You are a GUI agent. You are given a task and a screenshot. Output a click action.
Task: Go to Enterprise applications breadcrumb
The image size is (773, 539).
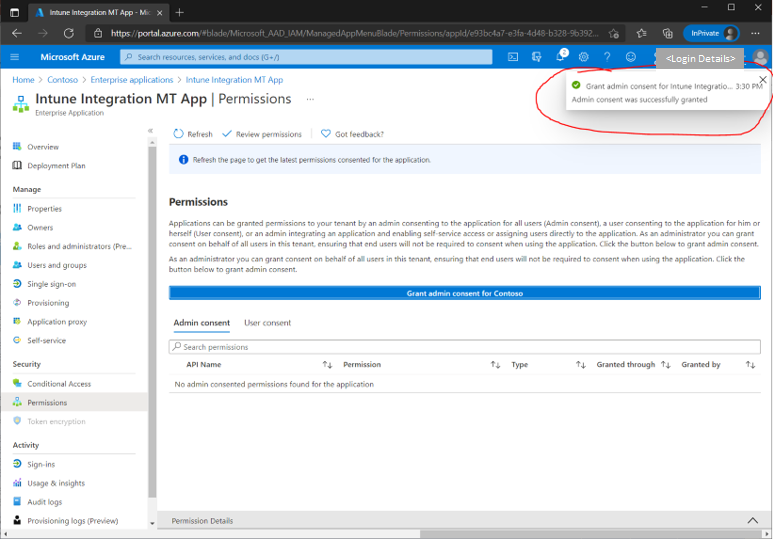pos(132,80)
